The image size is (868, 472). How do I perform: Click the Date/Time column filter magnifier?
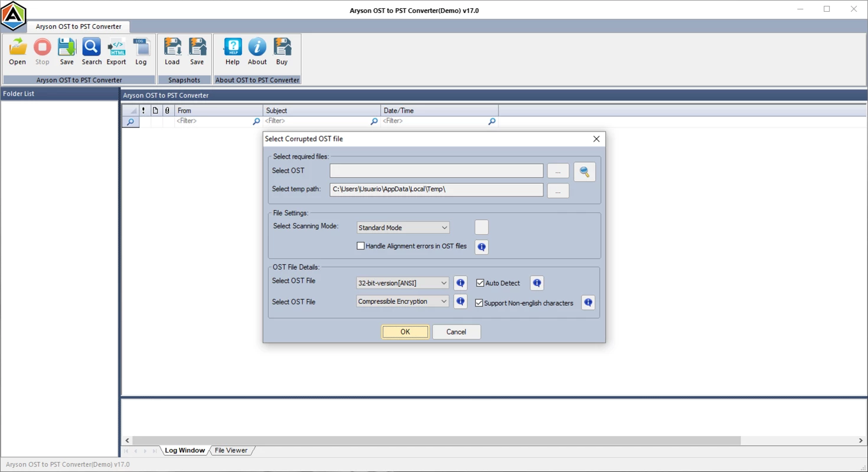click(492, 122)
